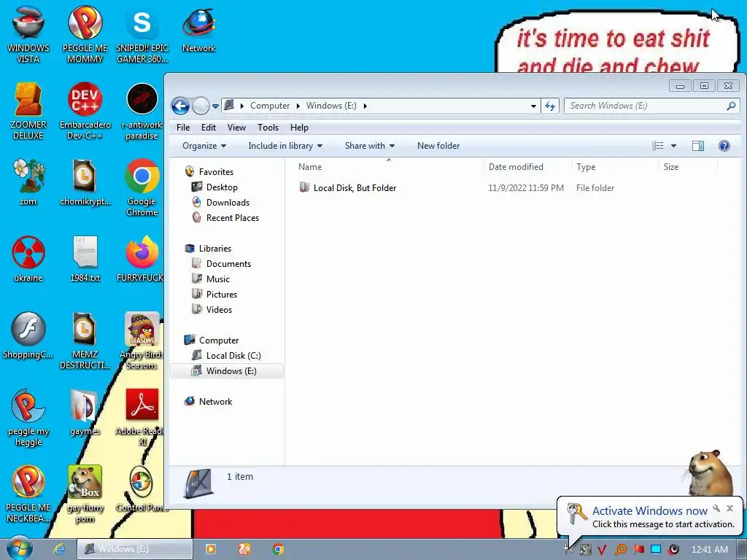Open recent locations dropdown beside forward arrow
The height and width of the screenshot is (560, 747).
pos(215,106)
